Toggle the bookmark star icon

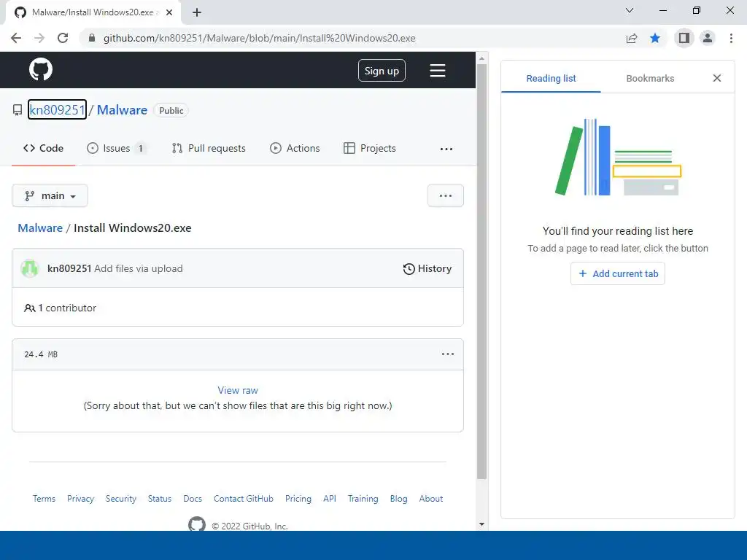(x=655, y=38)
